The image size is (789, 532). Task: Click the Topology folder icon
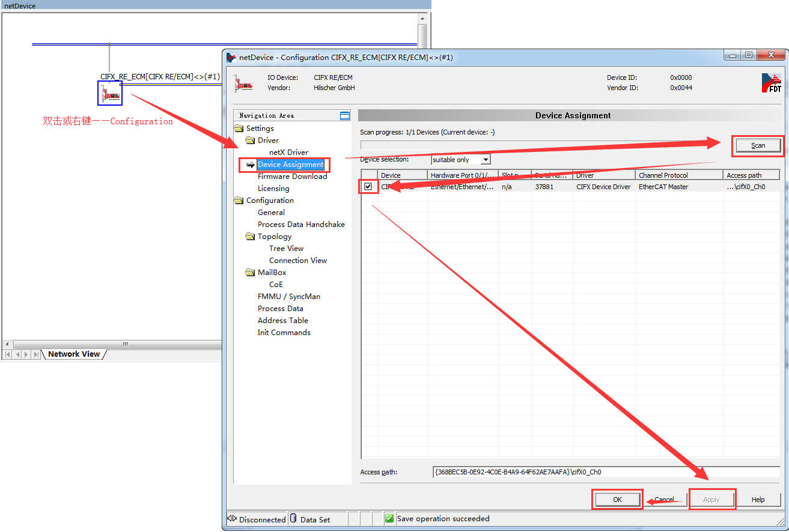tap(251, 236)
